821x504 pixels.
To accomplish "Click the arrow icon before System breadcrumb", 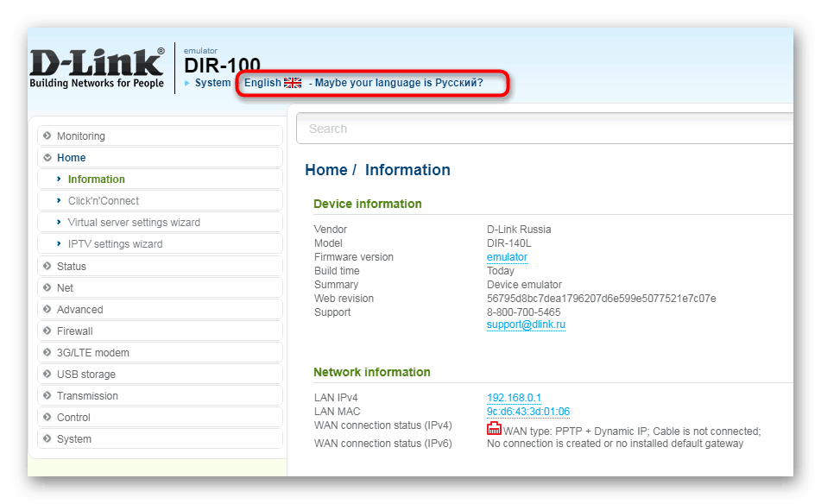I will click(187, 83).
